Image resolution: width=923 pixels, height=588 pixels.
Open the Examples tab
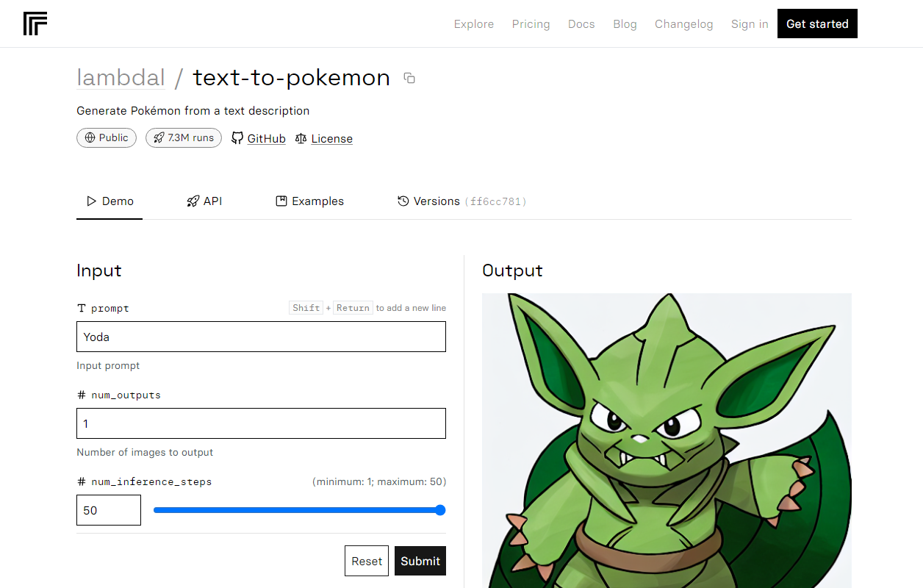309,201
